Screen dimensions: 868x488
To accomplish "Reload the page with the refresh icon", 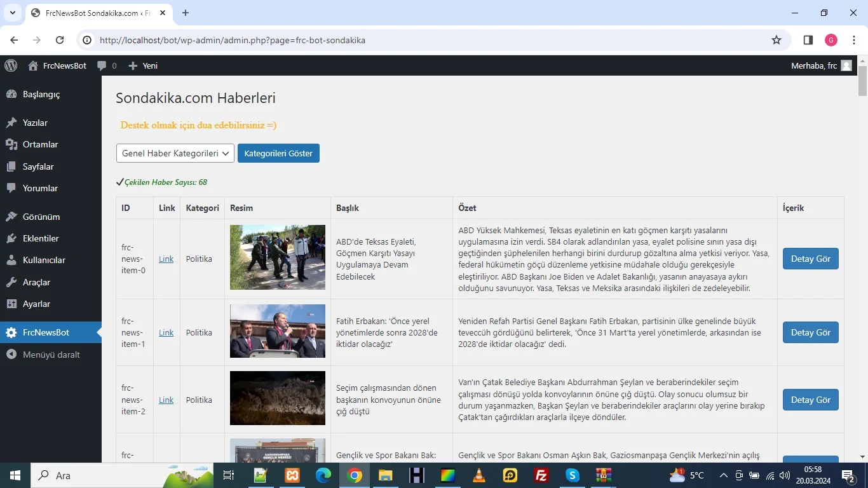I will click(x=60, y=40).
